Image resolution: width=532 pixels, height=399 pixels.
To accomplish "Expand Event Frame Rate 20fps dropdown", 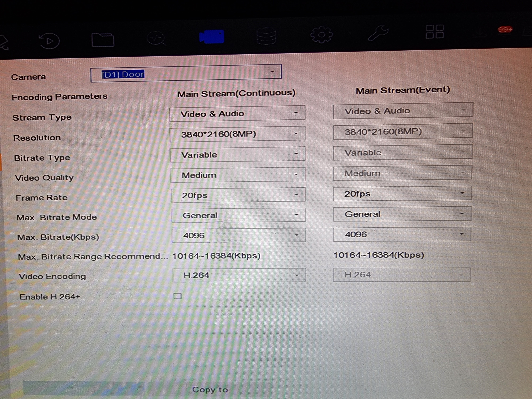I will click(x=462, y=193).
